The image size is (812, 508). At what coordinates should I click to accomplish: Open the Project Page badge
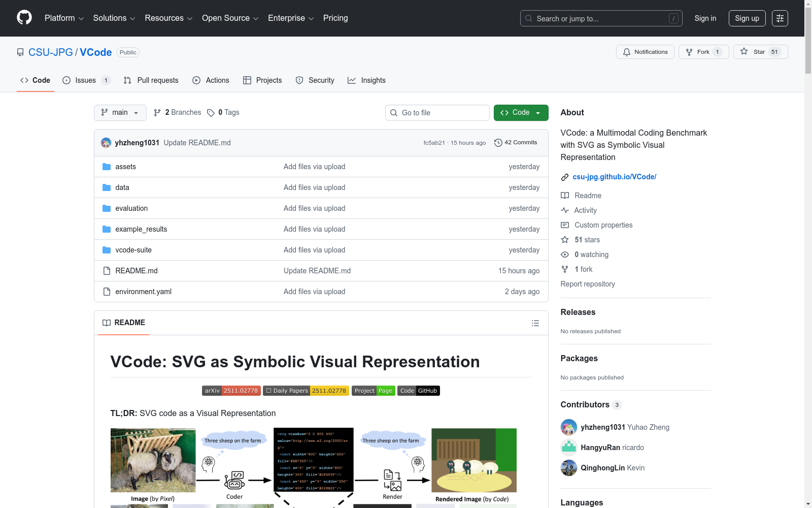coord(374,391)
